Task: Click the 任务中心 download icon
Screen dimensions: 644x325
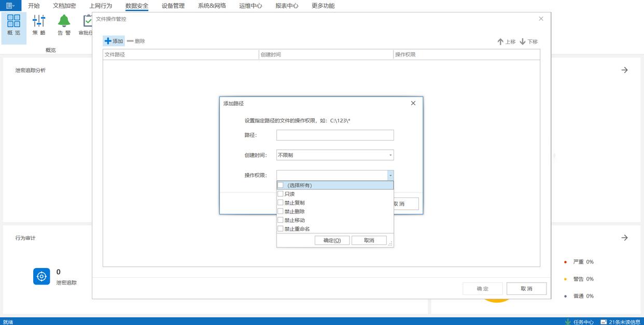Action: [x=568, y=322]
